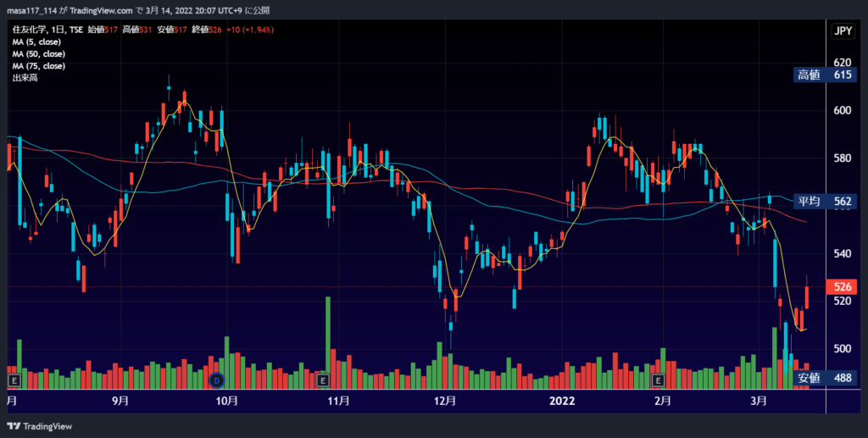868x438 pixels.
Task: Click the 住友化学 symbol name in the legend
Action: click(28, 30)
